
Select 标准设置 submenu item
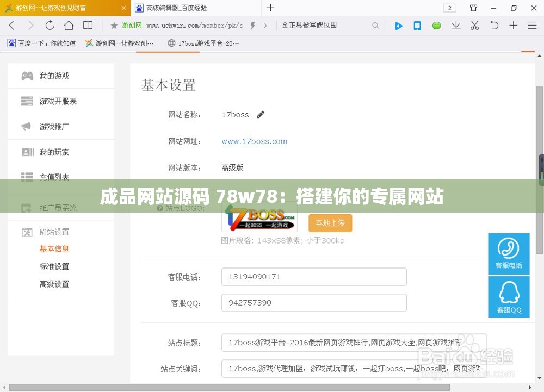pyautogui.click(x=54, y=266)
